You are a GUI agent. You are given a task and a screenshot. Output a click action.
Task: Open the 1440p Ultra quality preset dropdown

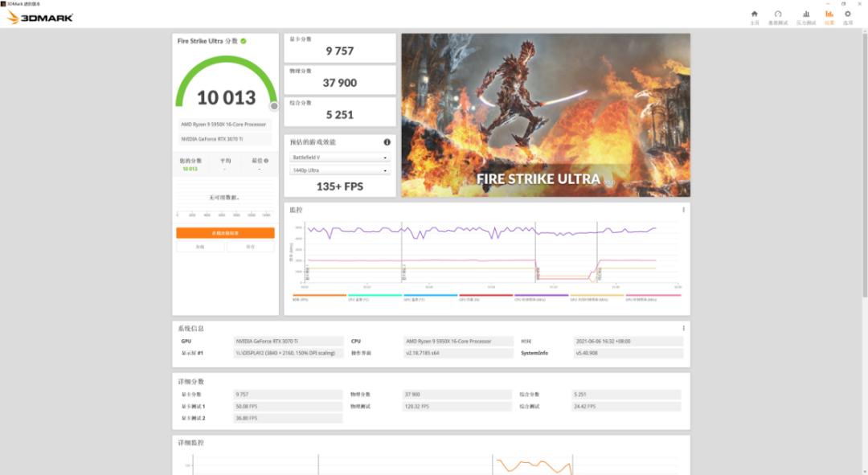339,170
